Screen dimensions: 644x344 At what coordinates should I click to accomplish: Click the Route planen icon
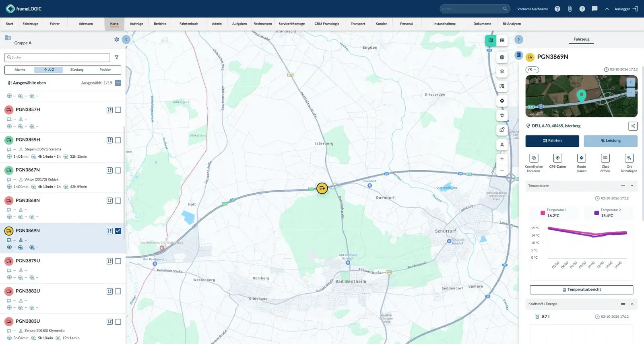(x=581, y=158)
